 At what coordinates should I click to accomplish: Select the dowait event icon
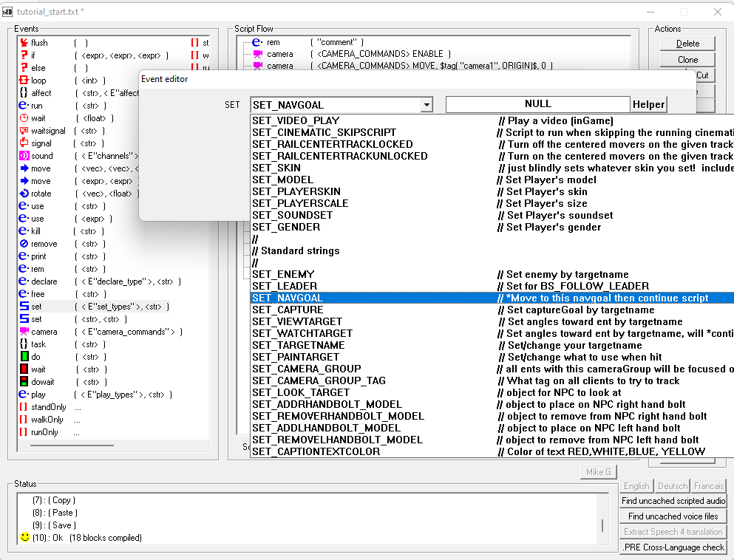tap(24, 382)
